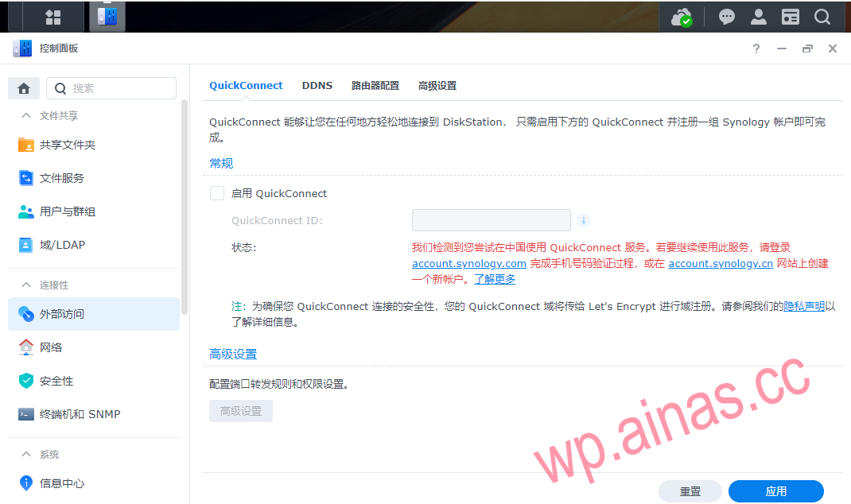Viewport: 851px width, 504px height.
Task: Click the QuickConnect ID input field
Action: pos(492,220)
